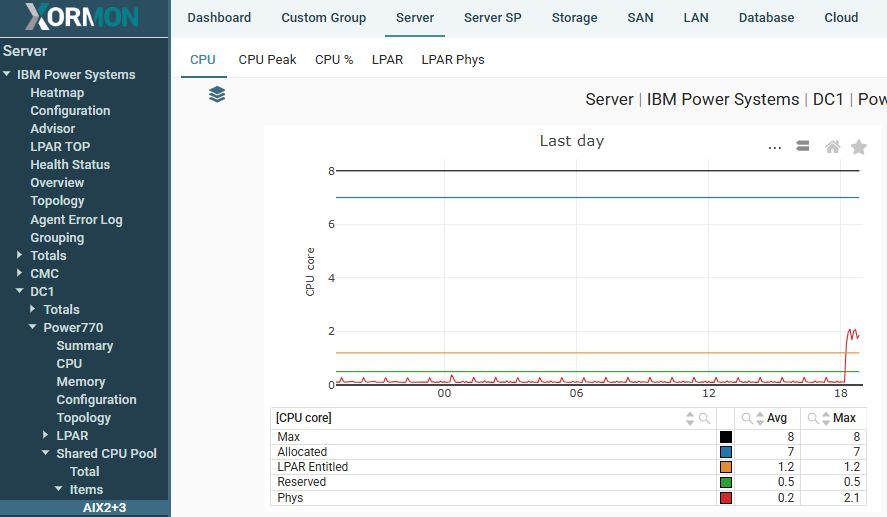Click the chart legend toggle icon
This screenshot has height=517, width=887.
802,146
